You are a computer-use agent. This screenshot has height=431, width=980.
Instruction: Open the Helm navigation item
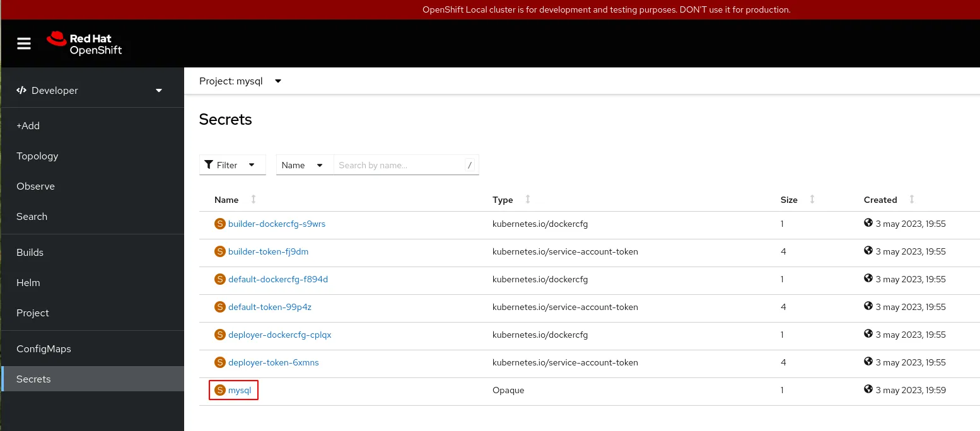[x=28, y=283]
